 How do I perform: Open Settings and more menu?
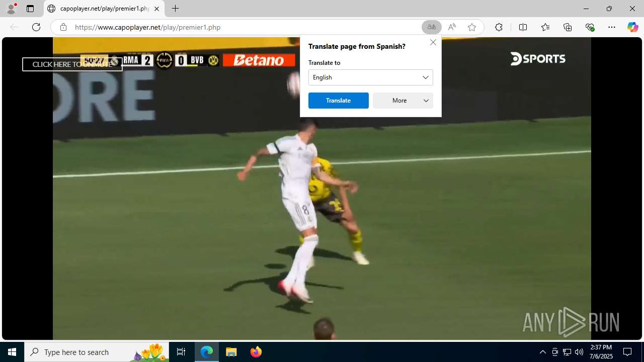point(612,27)
